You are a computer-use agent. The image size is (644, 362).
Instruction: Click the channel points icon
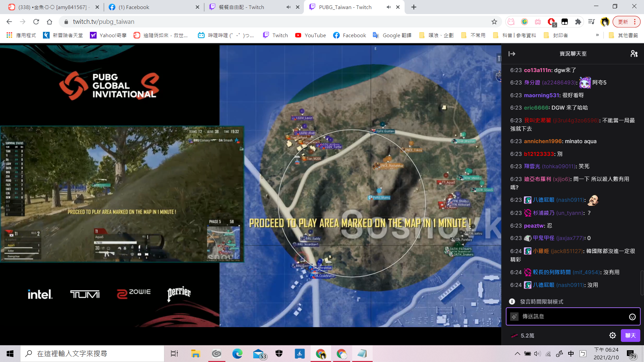[514, 336]
